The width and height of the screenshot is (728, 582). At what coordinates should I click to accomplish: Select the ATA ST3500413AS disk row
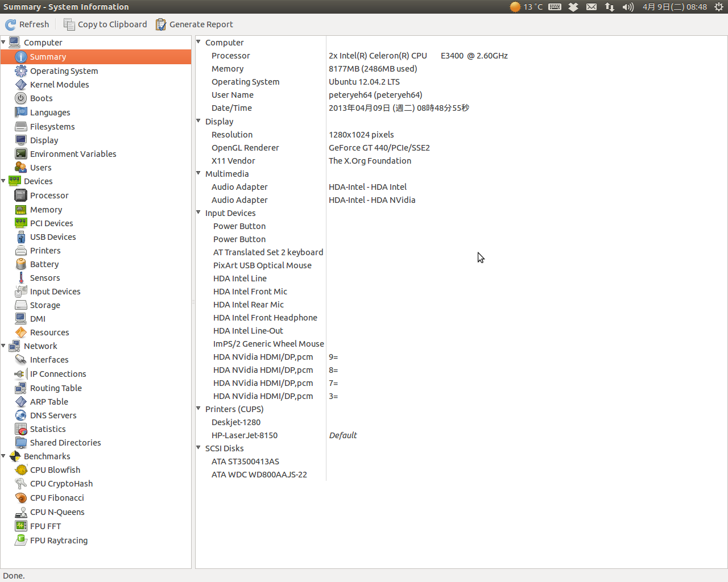tap(461, 462)
